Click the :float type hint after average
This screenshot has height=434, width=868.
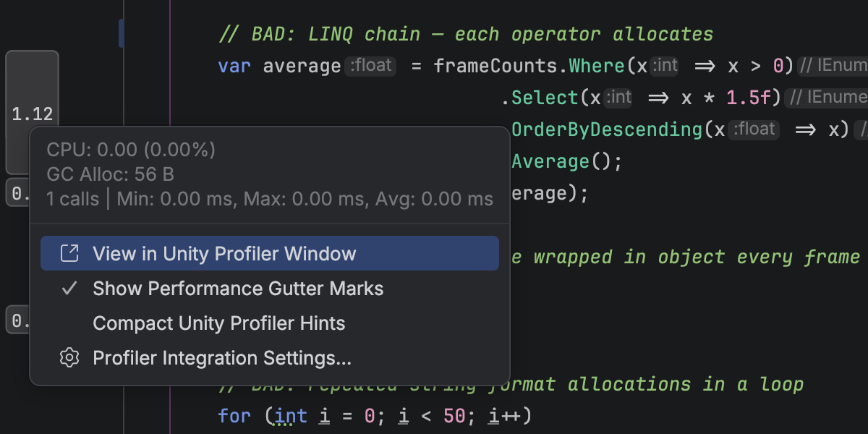pyautogui.click(x=370, y=66)
